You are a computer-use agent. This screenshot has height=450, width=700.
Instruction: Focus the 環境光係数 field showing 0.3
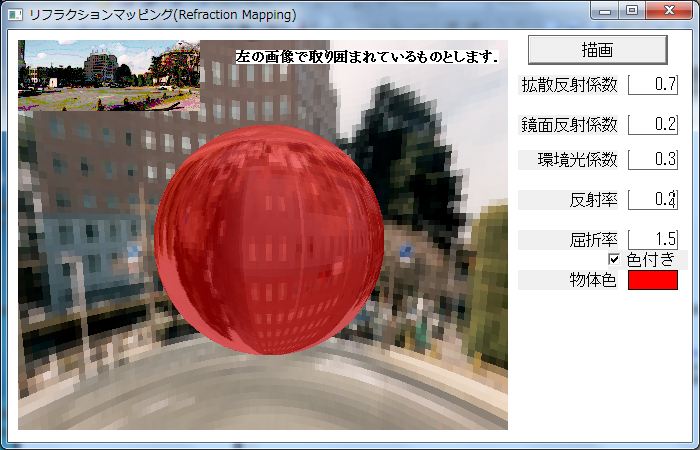[x=653, y=159]
